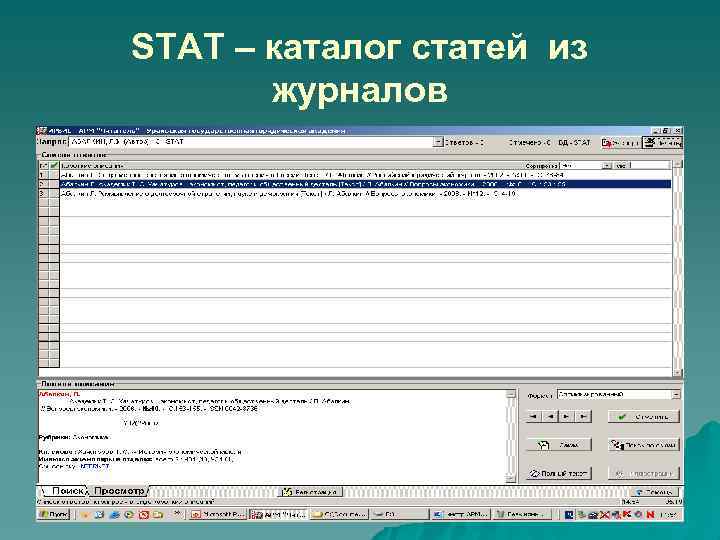Click red N tray icon
This screenshot has width=720, height=540.
click(650, 515)
